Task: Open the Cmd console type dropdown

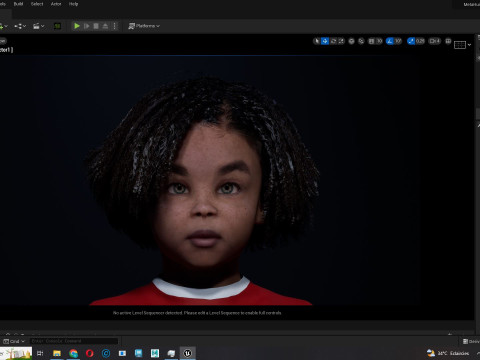Action: (x=14, y=341)
